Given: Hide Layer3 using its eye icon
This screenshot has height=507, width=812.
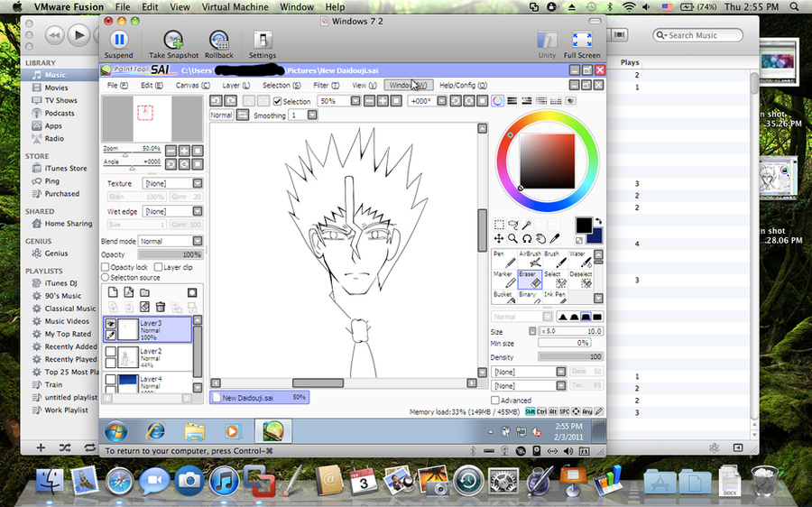Looking at the screenshot, I should tap(111, 324).
